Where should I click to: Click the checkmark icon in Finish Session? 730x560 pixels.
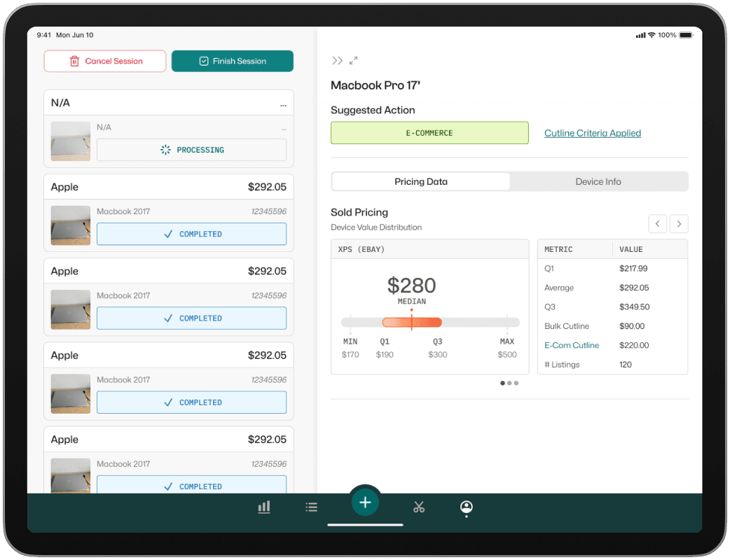(x=204, y=61)
